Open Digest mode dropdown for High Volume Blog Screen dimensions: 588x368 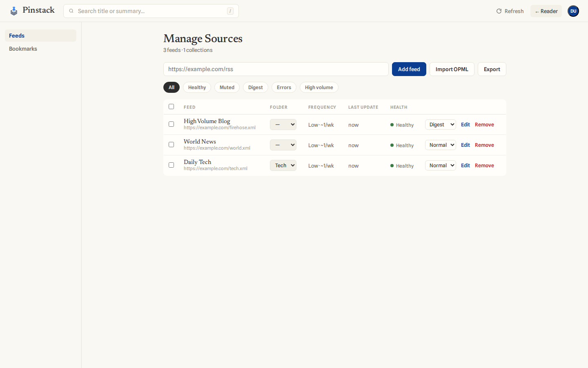tap(440, 124)
